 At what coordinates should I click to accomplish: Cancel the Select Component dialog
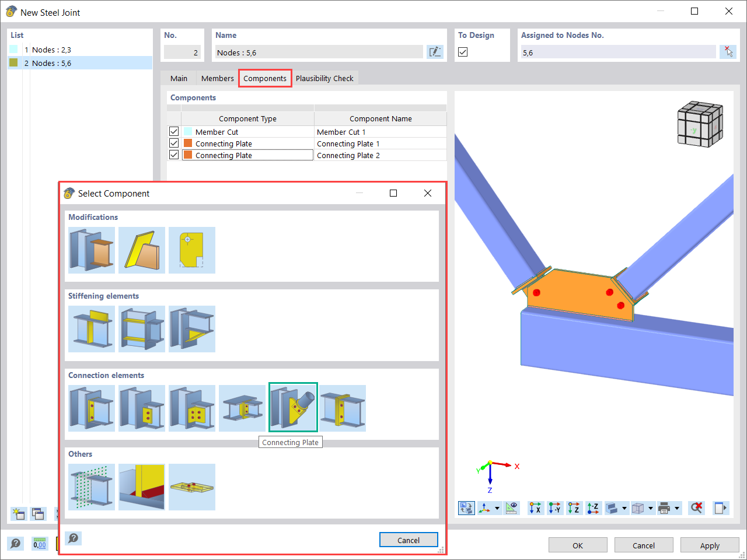click(409, 540)
